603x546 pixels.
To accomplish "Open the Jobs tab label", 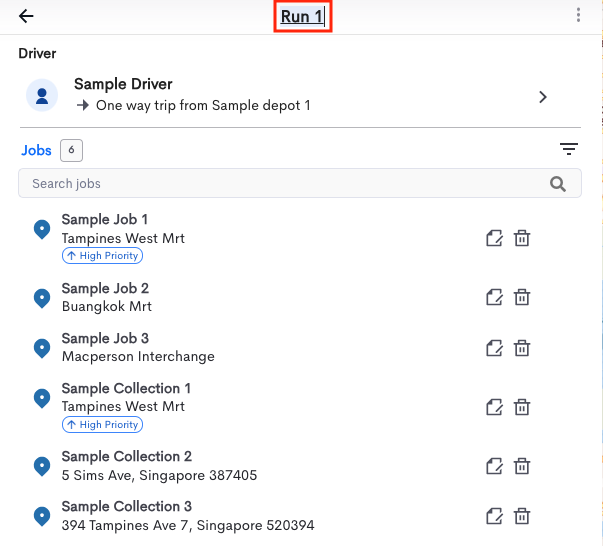I will point(36,150).
